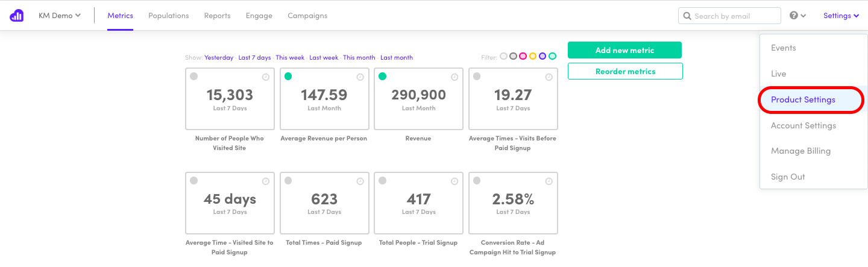Click clock icon on Number of People Who Visited Site tile
This screenshot has height=267, width=868.
266,77
